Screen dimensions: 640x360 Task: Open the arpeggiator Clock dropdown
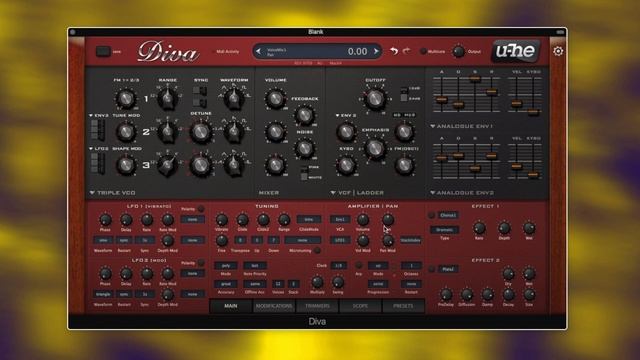(338, 265)
